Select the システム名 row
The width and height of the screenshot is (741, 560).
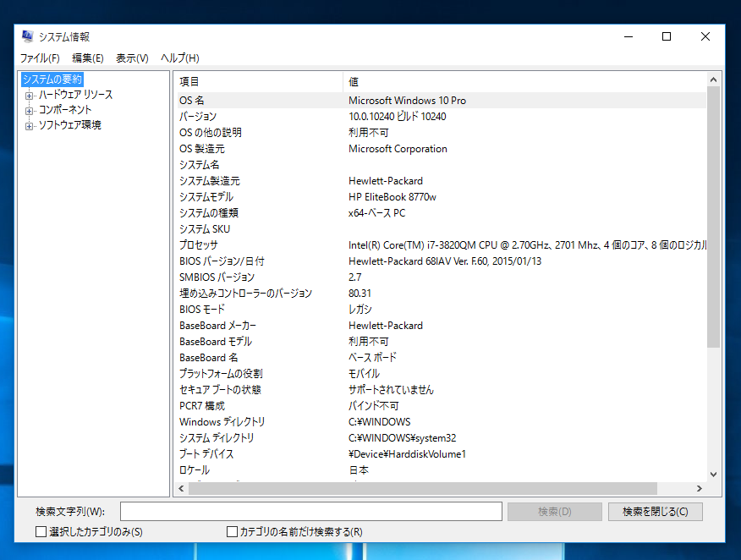[x=442, y=164]
